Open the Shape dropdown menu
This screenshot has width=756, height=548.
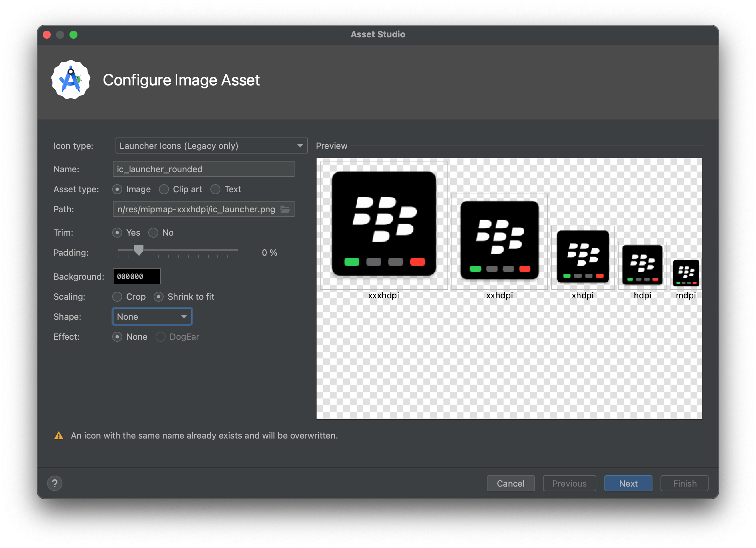point(151,317)
